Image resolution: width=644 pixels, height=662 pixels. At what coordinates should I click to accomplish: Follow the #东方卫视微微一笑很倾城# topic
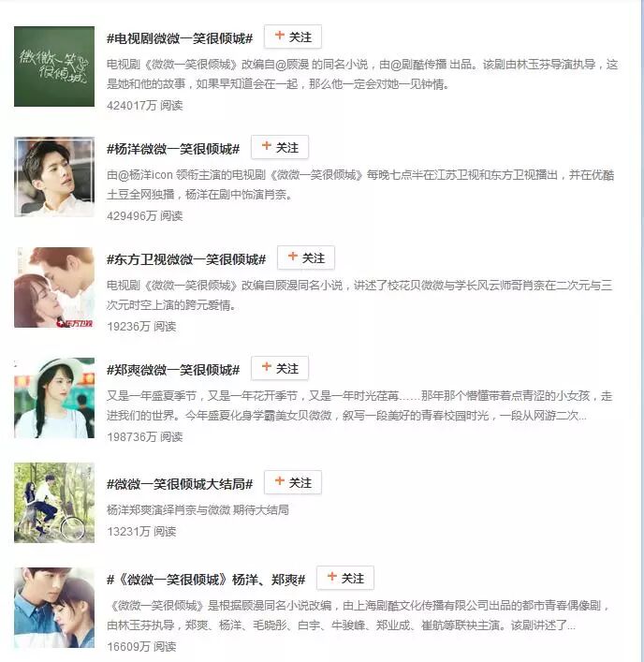(305, 257)
